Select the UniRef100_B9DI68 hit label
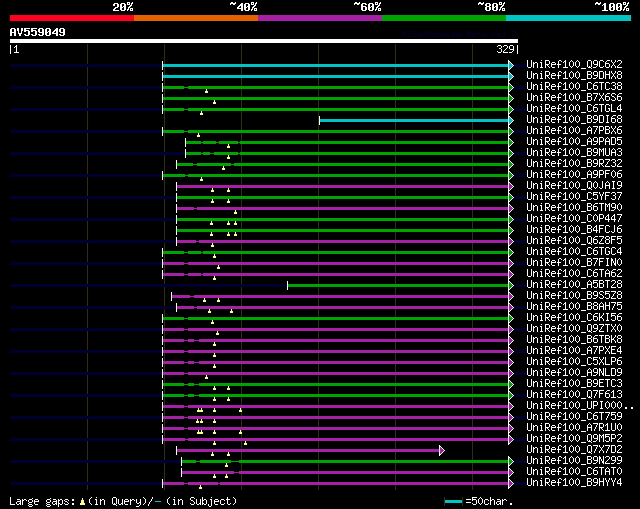This screenshot has height=509, width=640. [x=574, y=120]
